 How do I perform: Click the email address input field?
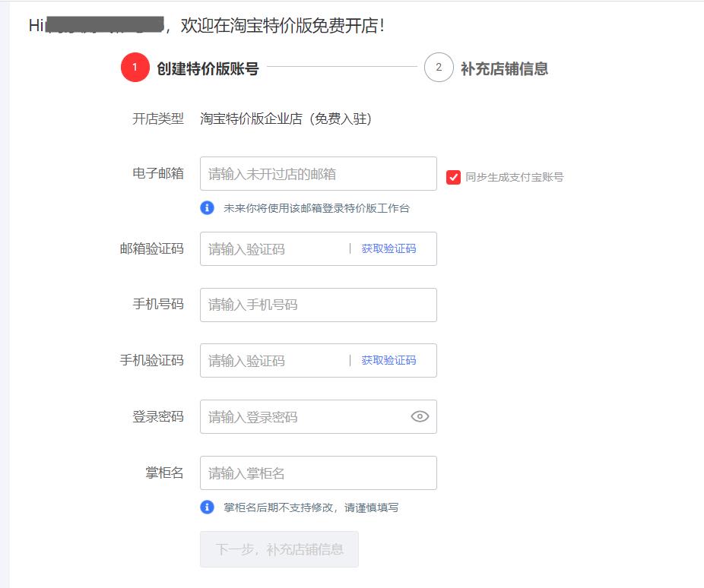319,173
